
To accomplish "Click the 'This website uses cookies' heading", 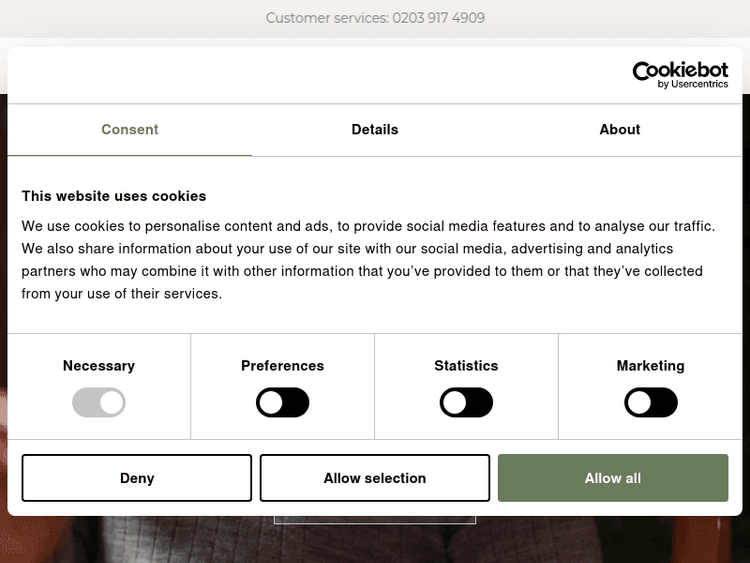I will (x=114, y=196).
